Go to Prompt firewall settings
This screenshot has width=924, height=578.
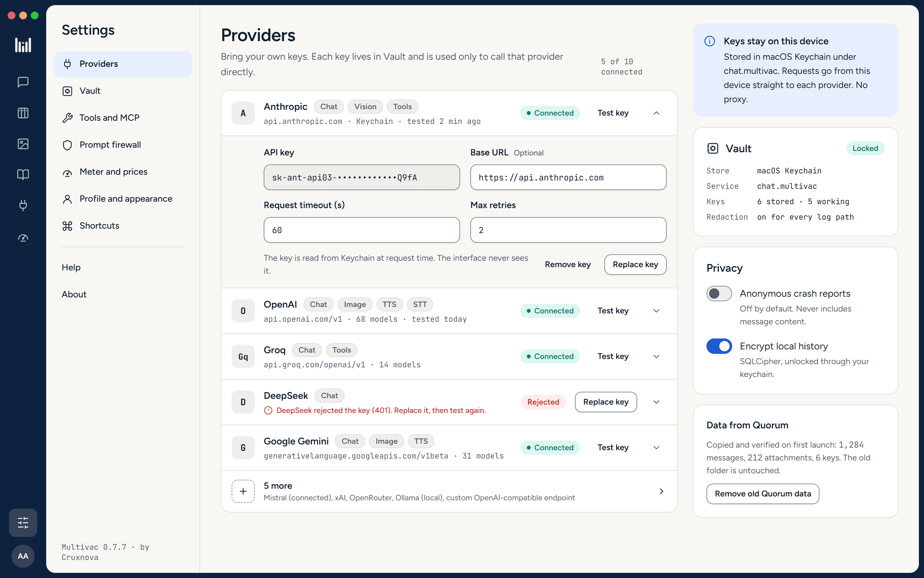point(123,145)
